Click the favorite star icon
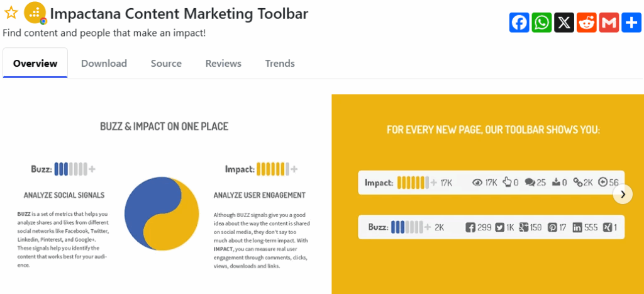This screenshot has width=644, height=294. [x=11, y=13]
